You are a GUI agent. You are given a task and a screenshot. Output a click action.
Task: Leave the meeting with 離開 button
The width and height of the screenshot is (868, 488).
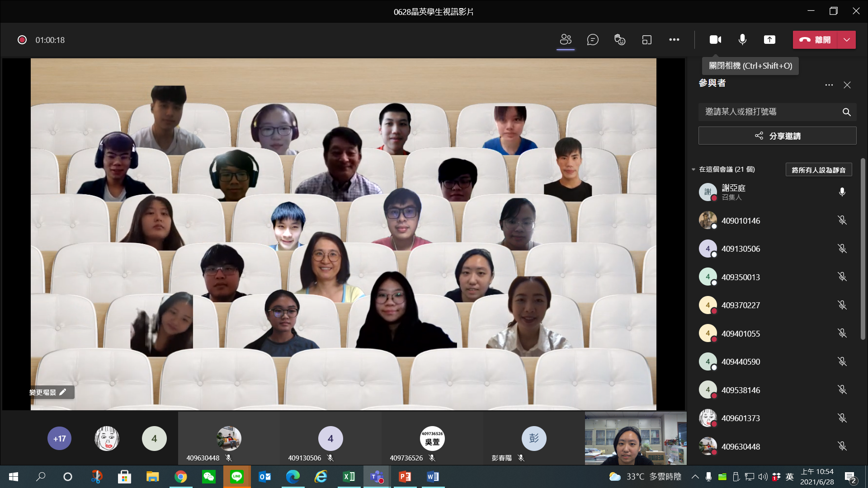(x=815, y=40)
